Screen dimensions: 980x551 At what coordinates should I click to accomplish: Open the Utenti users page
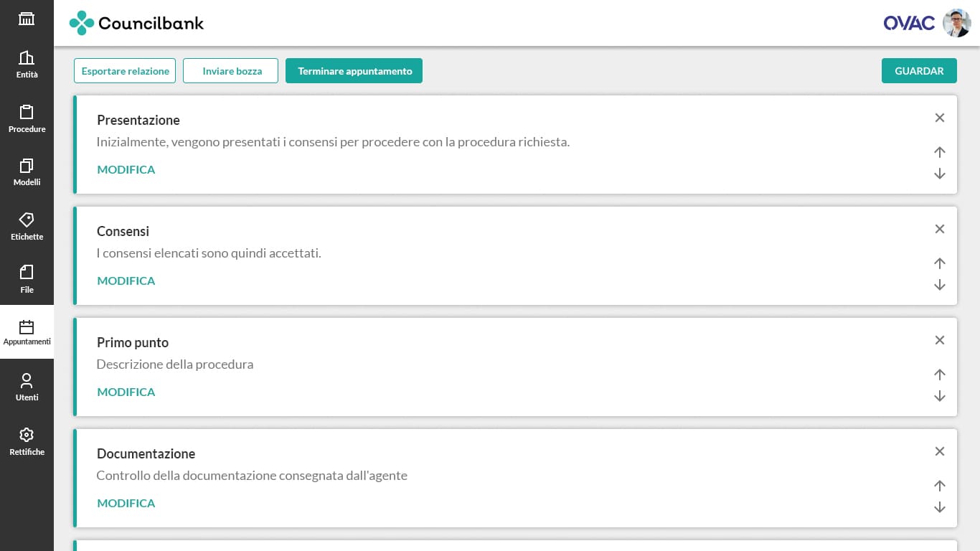(27, 386)
